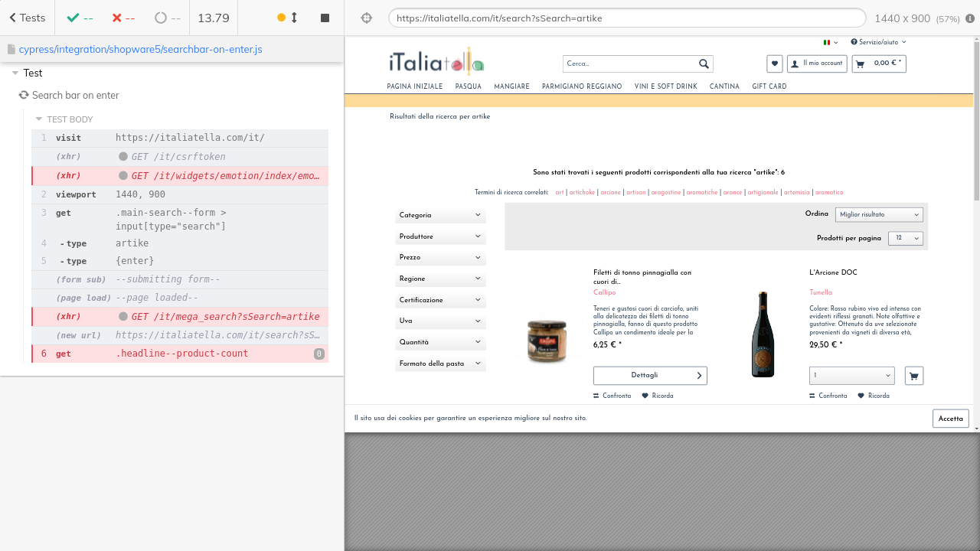Click the Il mio account button

point(817,64)
